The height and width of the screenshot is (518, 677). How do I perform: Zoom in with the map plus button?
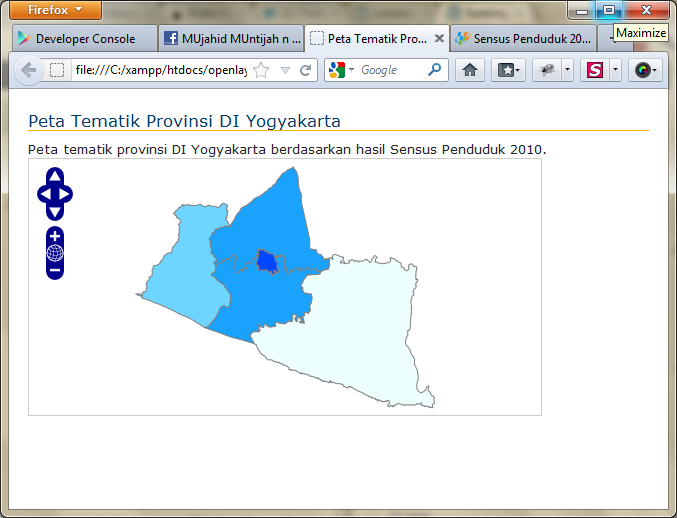[55, 236]
